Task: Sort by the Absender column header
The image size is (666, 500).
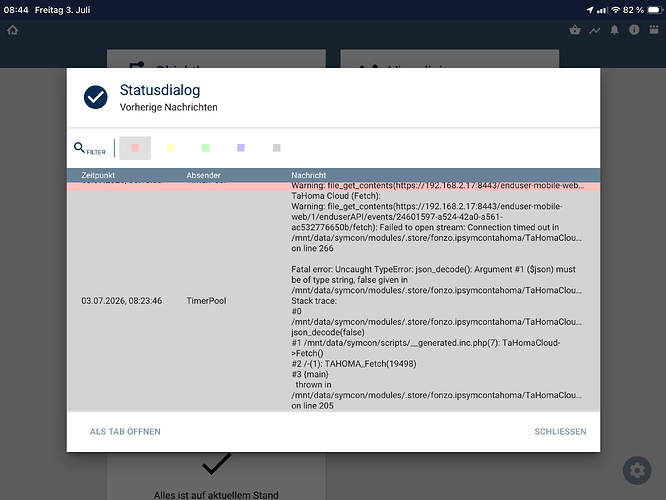Action: [203, 175]
